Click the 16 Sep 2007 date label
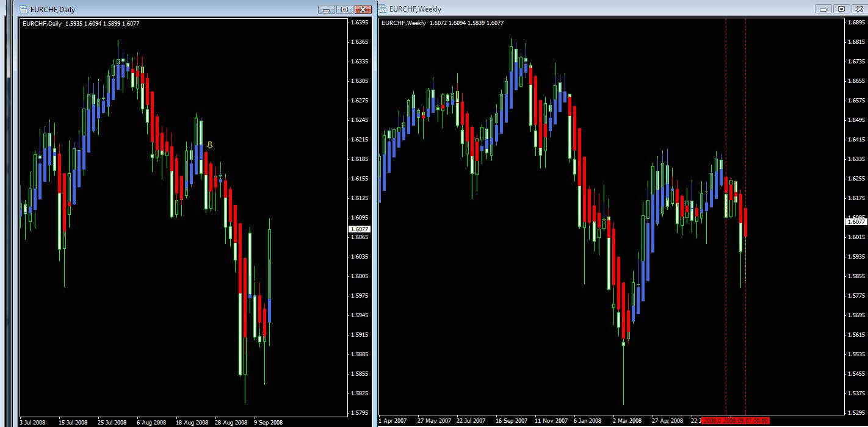 (512, 421)
